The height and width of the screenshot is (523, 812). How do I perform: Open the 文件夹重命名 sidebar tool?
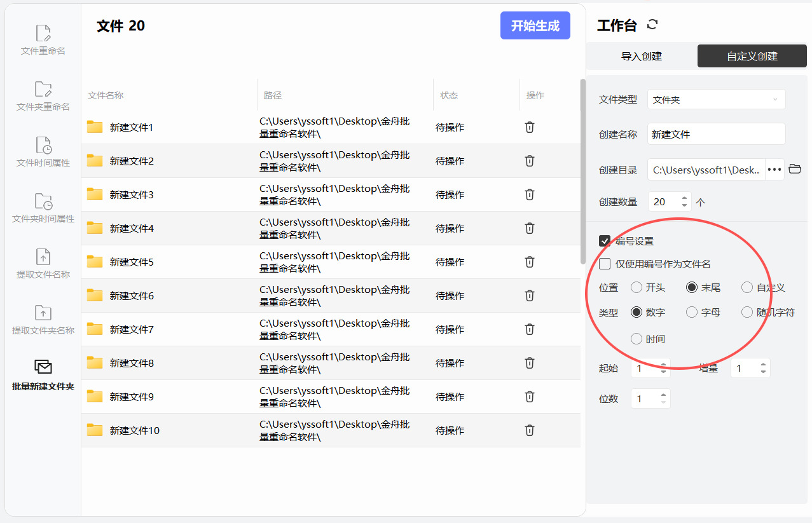43,95
